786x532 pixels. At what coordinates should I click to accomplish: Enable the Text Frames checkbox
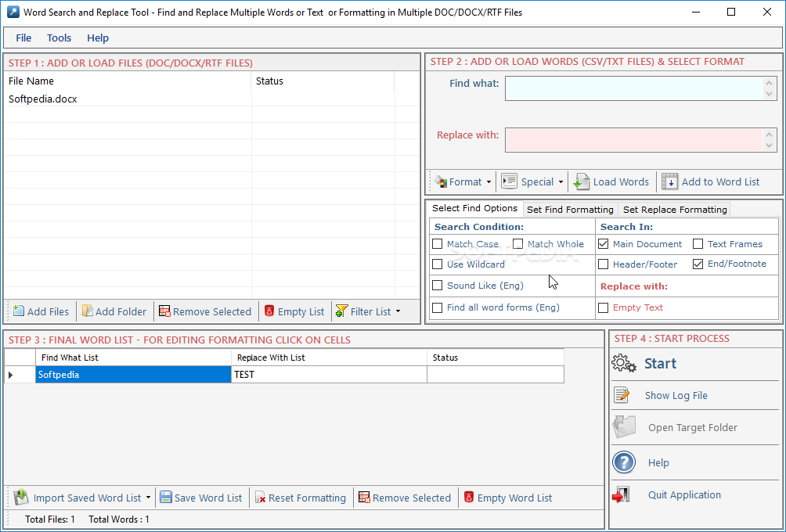point(698,244)
